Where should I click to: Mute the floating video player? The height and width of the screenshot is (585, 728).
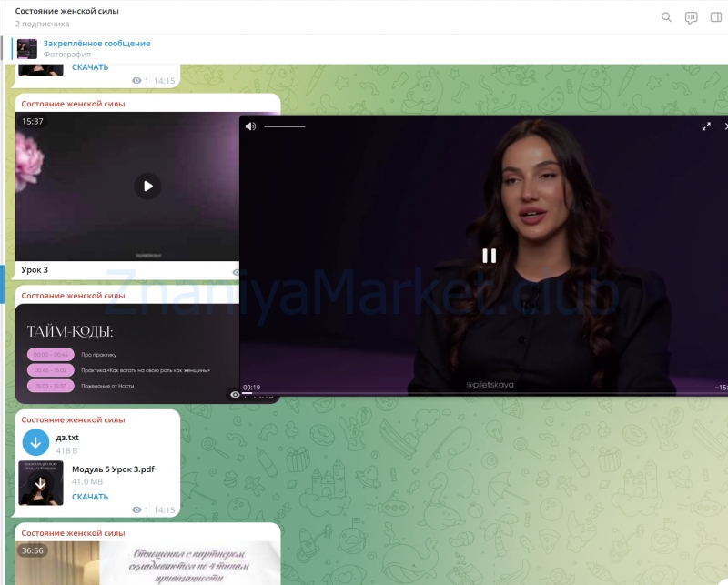[250, 126]
